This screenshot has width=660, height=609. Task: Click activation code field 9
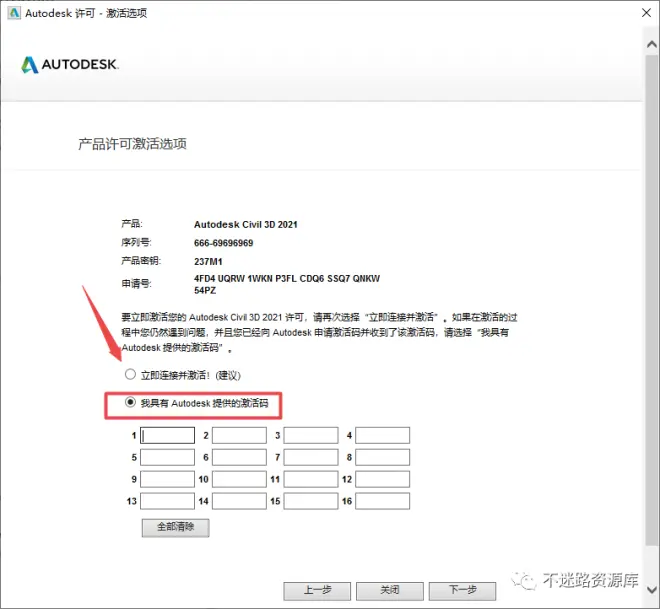pos(168,479)
